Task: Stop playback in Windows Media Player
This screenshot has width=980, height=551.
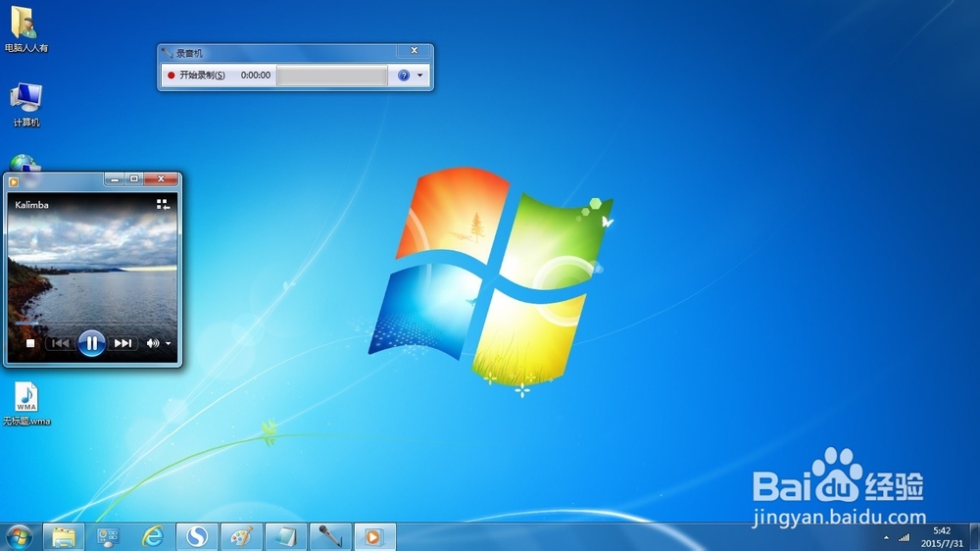Action: (30, 343)
